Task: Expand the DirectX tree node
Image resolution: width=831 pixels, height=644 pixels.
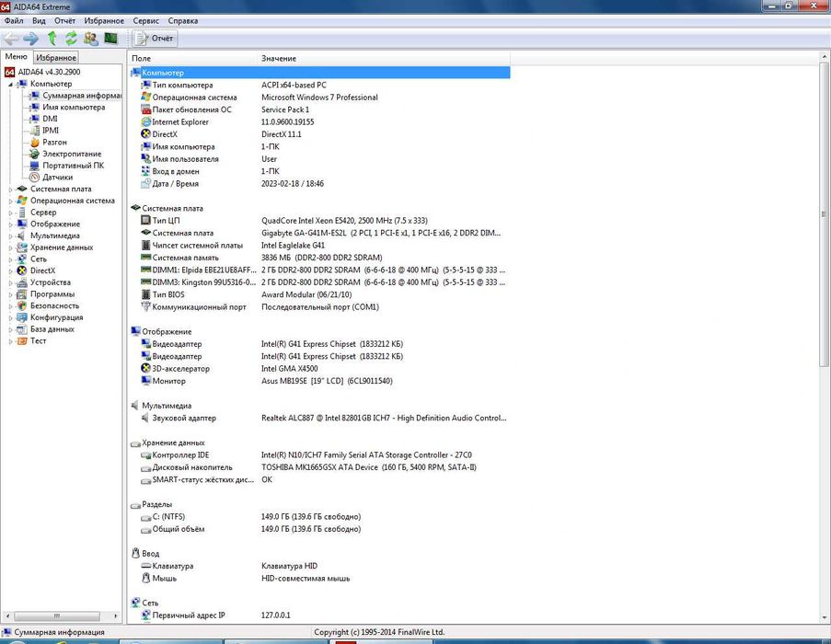Action: pos(10,270)
